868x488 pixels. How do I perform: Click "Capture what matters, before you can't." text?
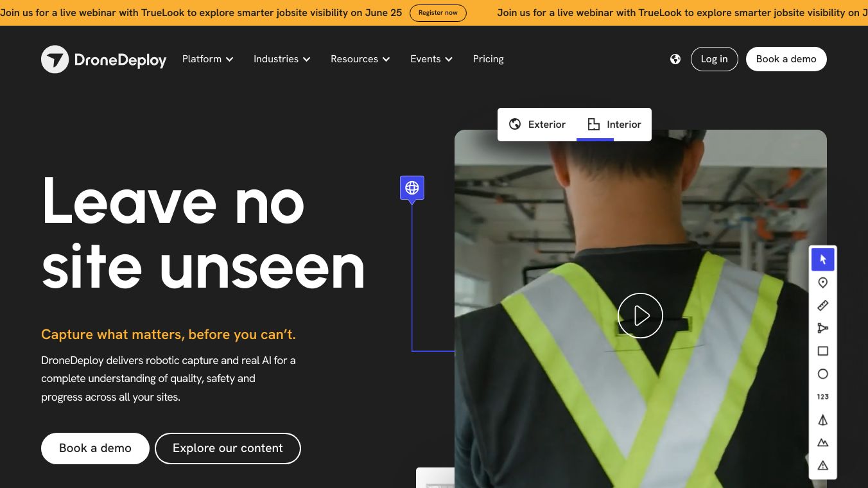click(x=168, y=335)
